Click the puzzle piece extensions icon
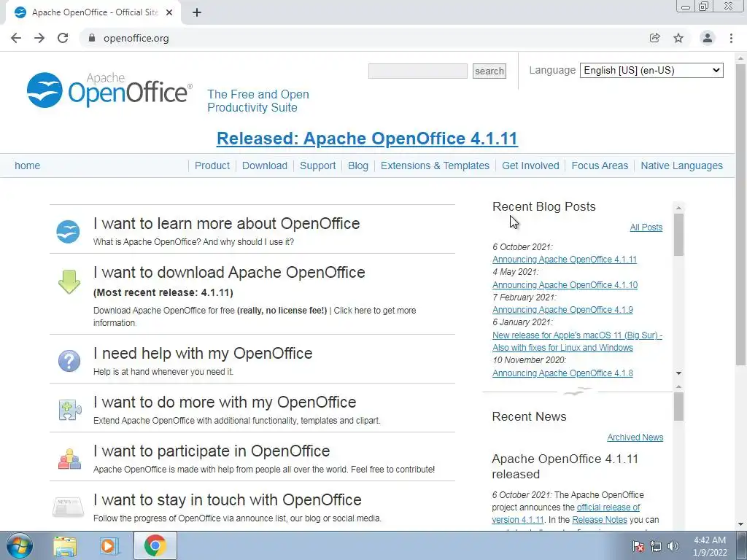 69,410
